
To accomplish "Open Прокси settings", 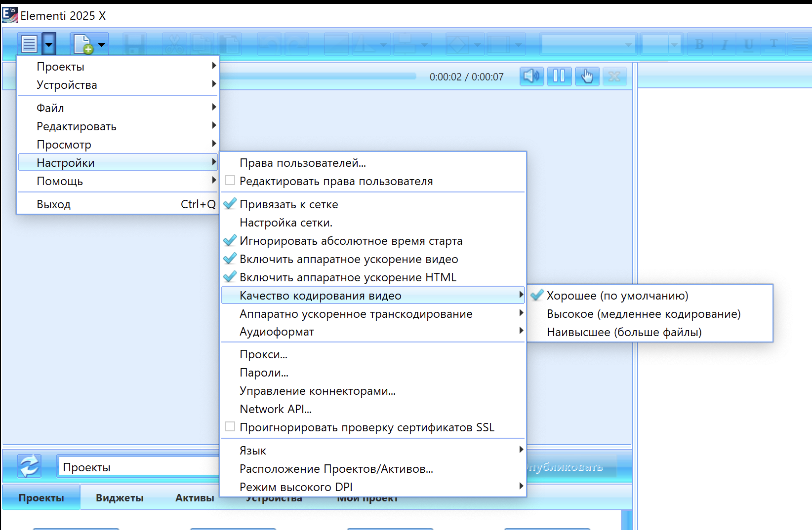I will (373, 354).
